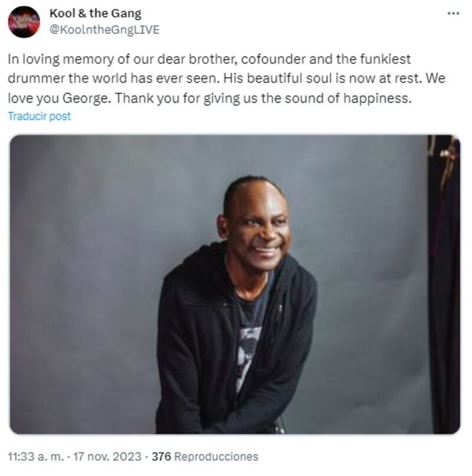Click the Kool & the Gang profile avatar
Image resolution: width=472 pixels, height=476 pixels.
tap(24, 22)
